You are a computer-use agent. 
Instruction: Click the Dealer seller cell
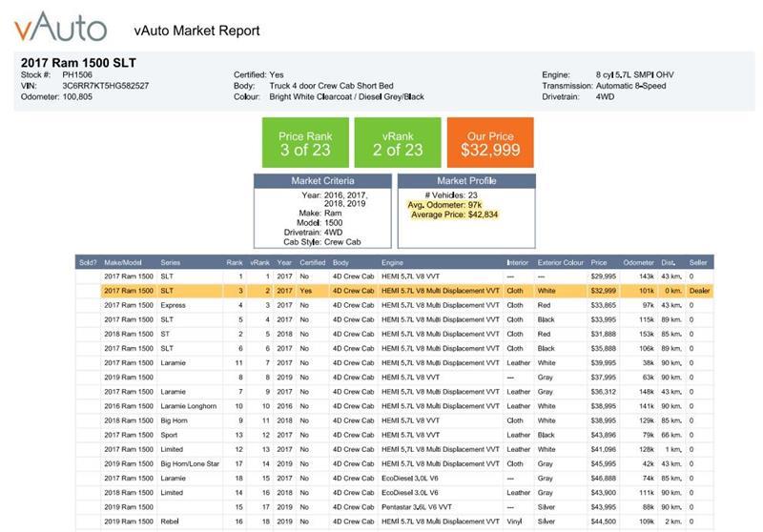click(699, 291)
